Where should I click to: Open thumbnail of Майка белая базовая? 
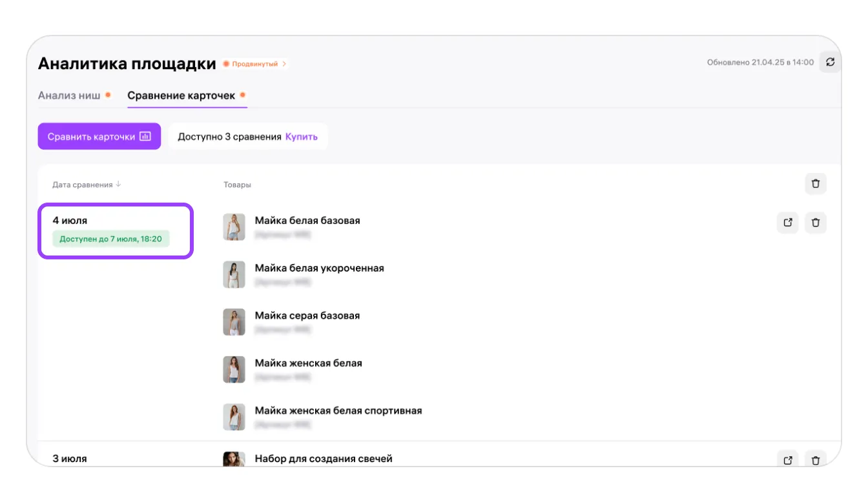pos(234,227)
